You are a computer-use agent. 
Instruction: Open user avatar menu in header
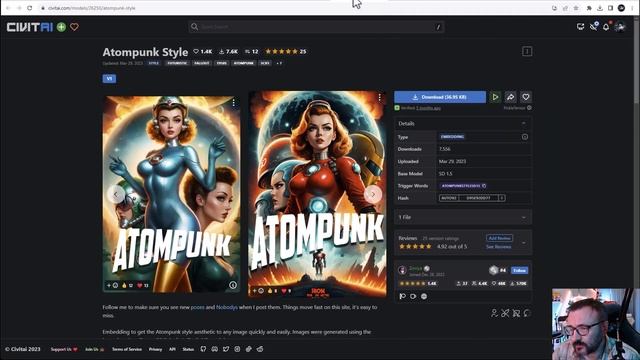[x=620, y=27]
